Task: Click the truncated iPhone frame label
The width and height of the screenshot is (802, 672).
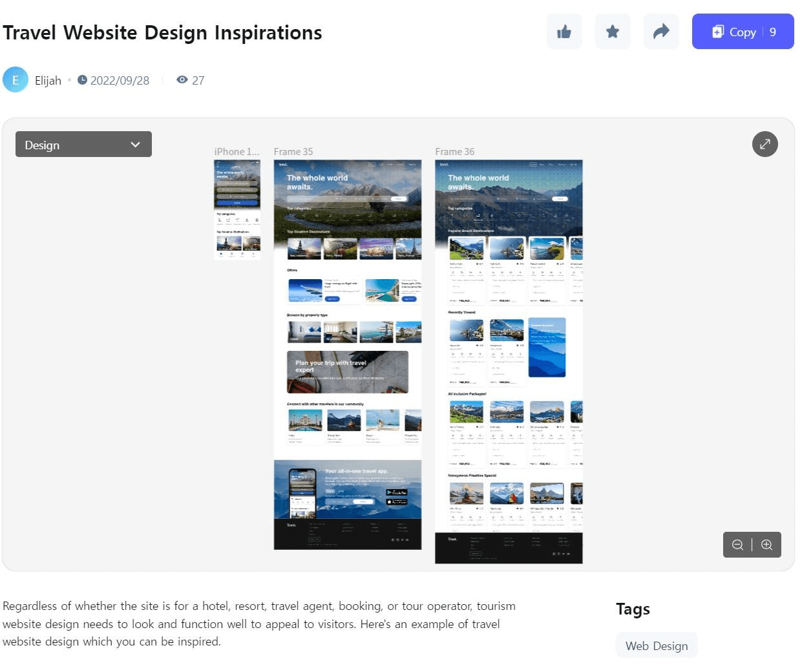Action: (x=237, y=152)
